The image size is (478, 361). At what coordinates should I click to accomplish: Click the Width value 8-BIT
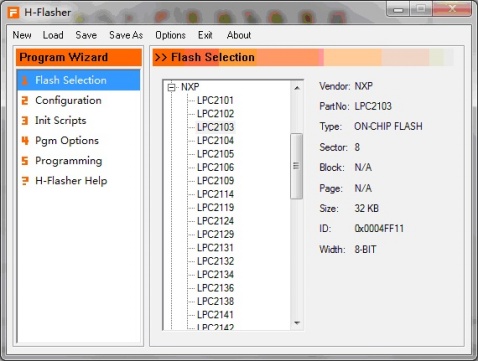coord(365,249)
